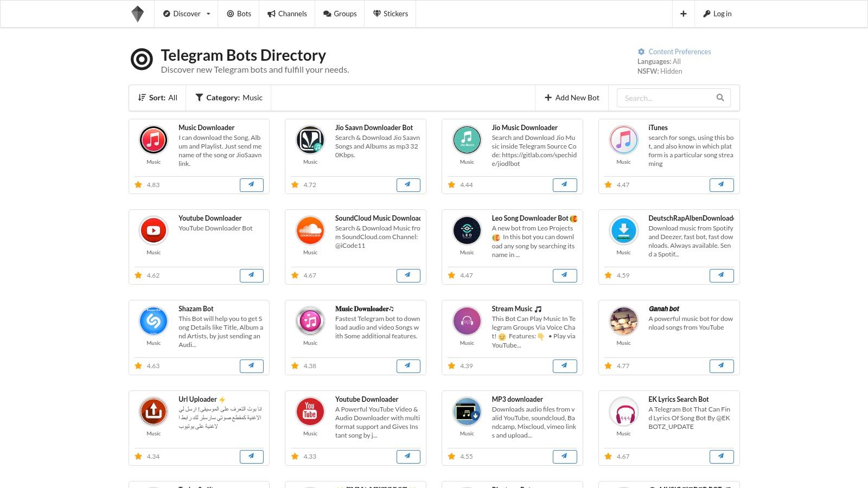
Task: Open the Shazam Bot title
Action: [196, 309]
